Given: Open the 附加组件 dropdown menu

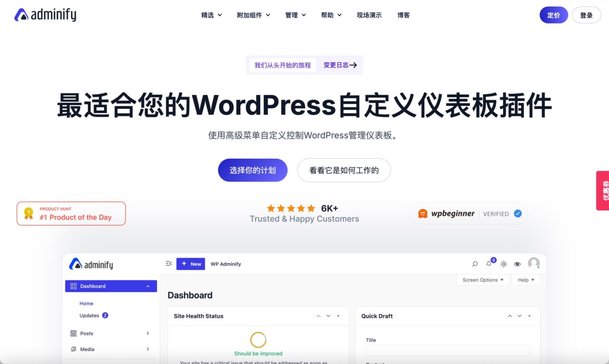Looking at the screenshot, I should click(254, 15).
